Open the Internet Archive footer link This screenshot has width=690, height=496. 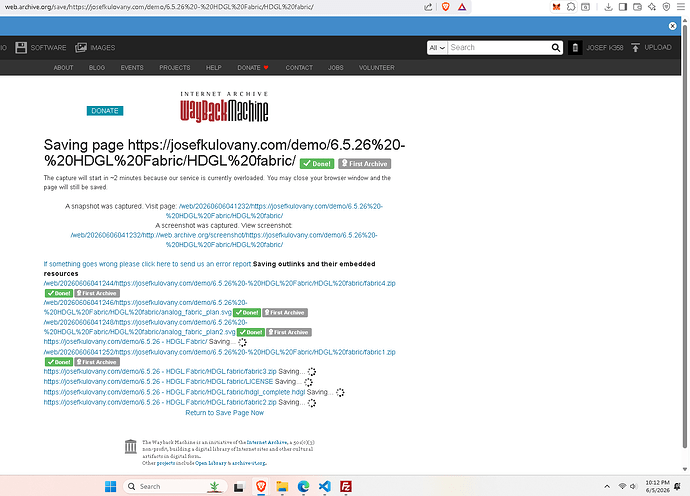coord(267,442)
